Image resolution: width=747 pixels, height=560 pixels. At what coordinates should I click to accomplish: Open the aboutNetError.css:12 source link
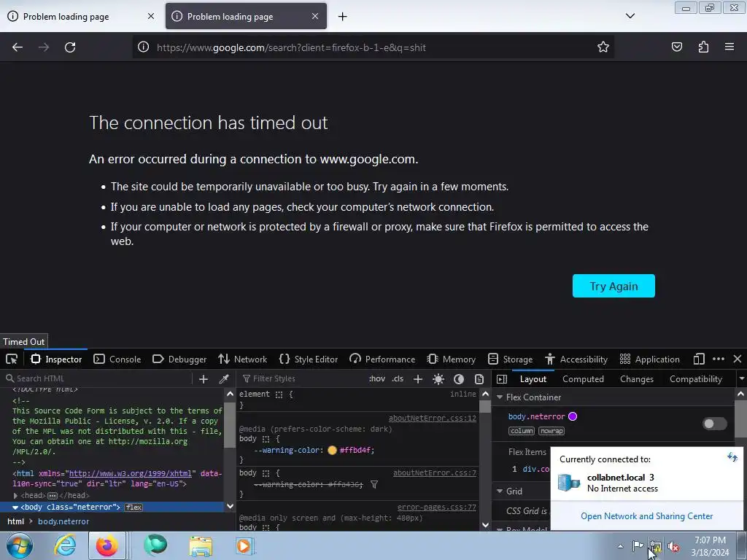(432, 418)
